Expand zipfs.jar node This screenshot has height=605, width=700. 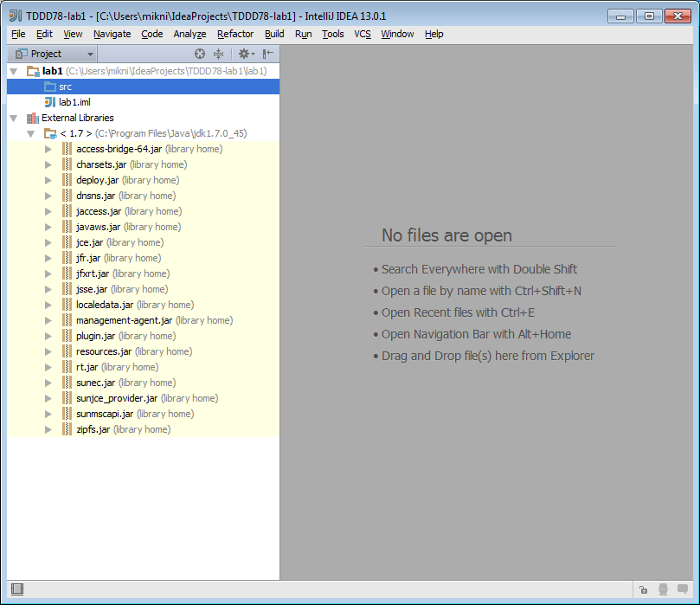[48, 429]
